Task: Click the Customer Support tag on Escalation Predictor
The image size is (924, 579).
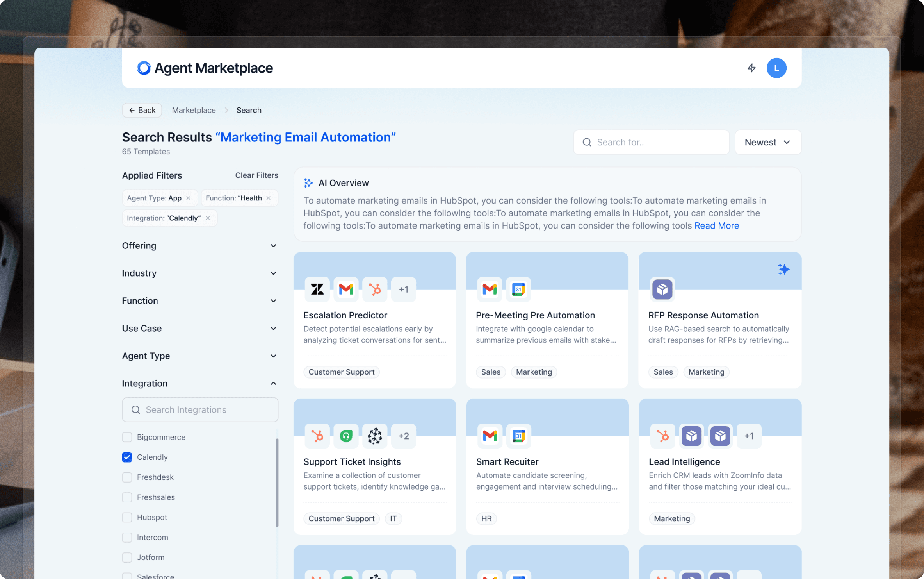Action: click(x=341, y=372)
